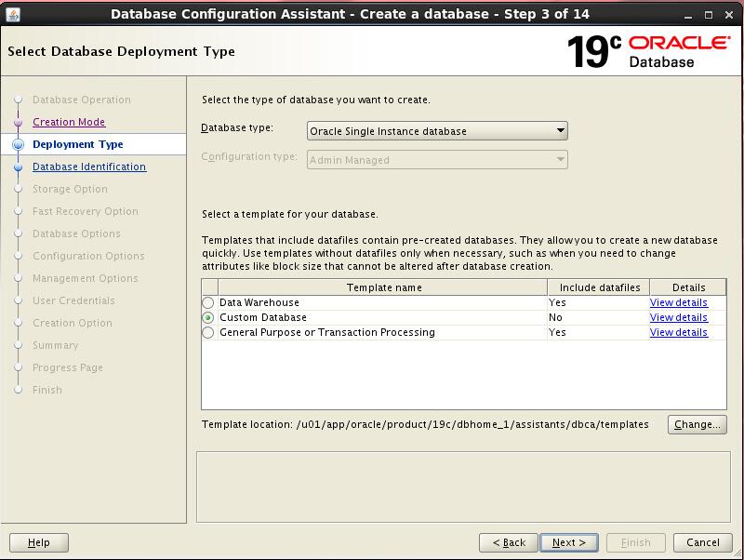Click the Creation Mode step bullet icon

18,123
